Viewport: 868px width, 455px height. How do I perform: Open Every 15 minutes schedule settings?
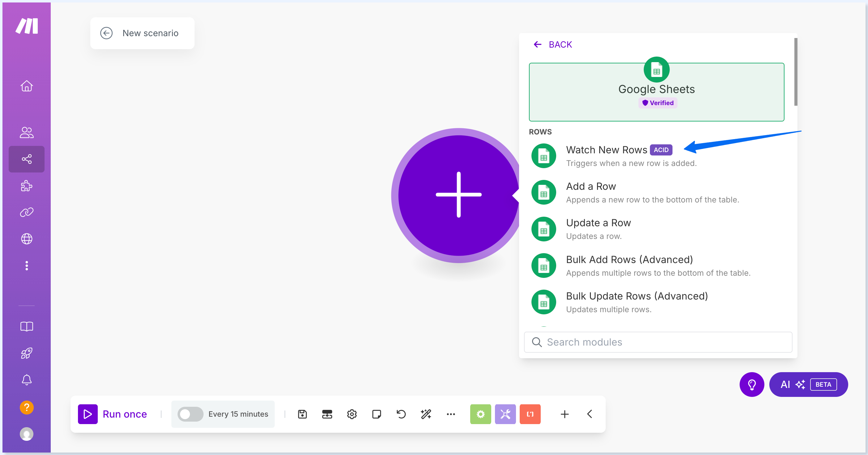pos(238,414)
